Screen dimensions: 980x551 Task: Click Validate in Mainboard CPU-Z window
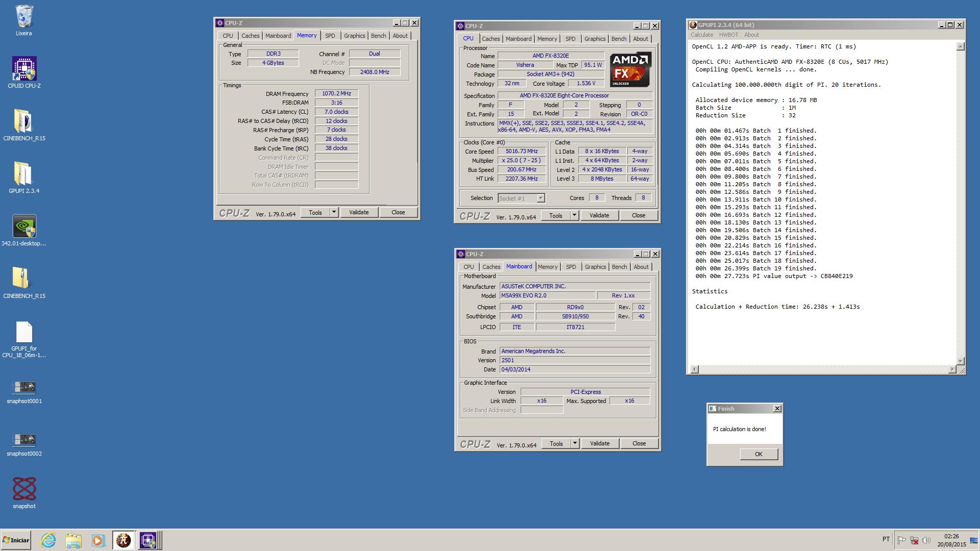click(600, 443)
